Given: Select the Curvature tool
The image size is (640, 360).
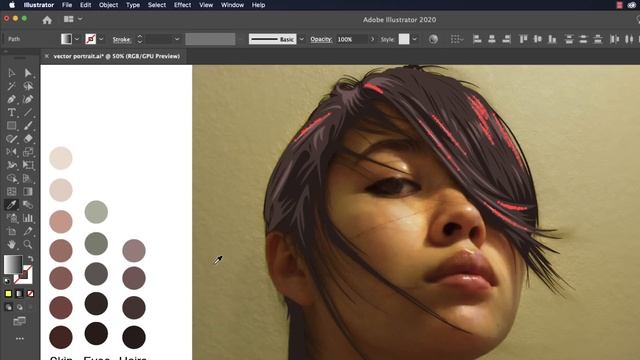Looking at the screenshot, I should (28, 100).
